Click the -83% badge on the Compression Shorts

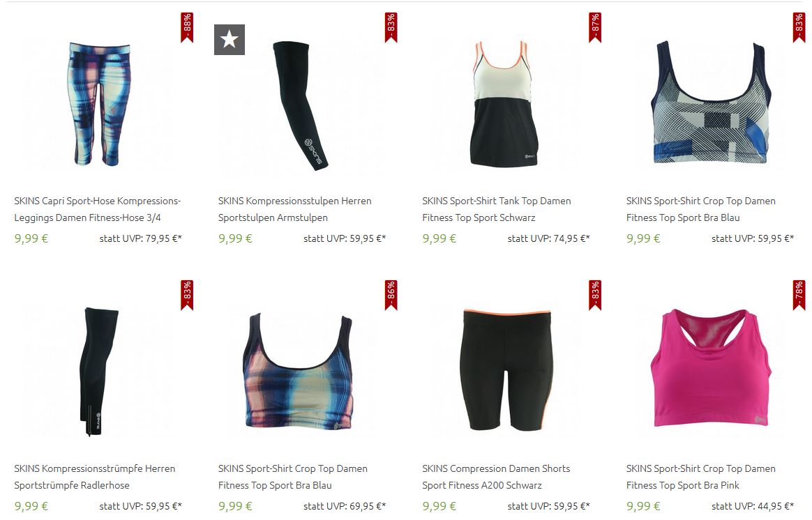pyautogui.click(x=595, y=296)
